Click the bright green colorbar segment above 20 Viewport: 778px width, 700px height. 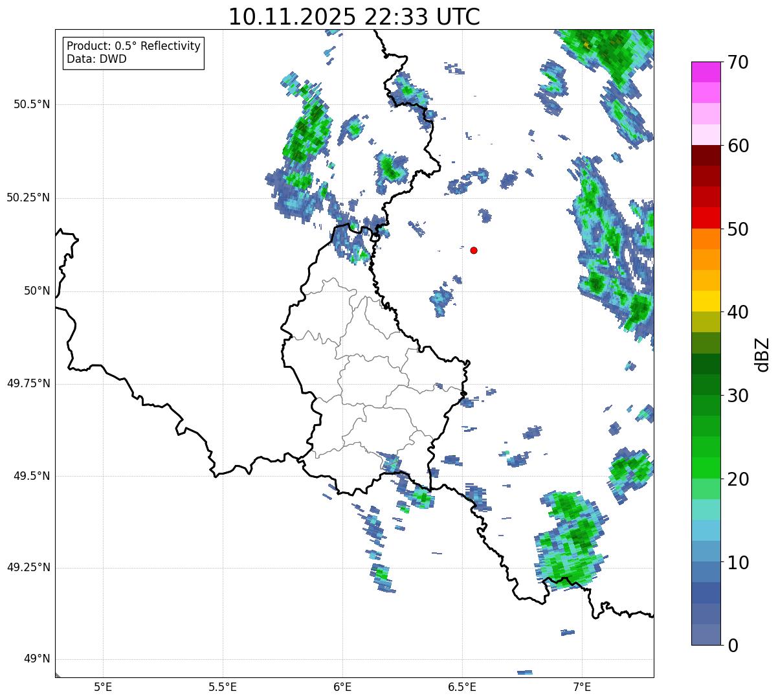click(x=706, y=468)
